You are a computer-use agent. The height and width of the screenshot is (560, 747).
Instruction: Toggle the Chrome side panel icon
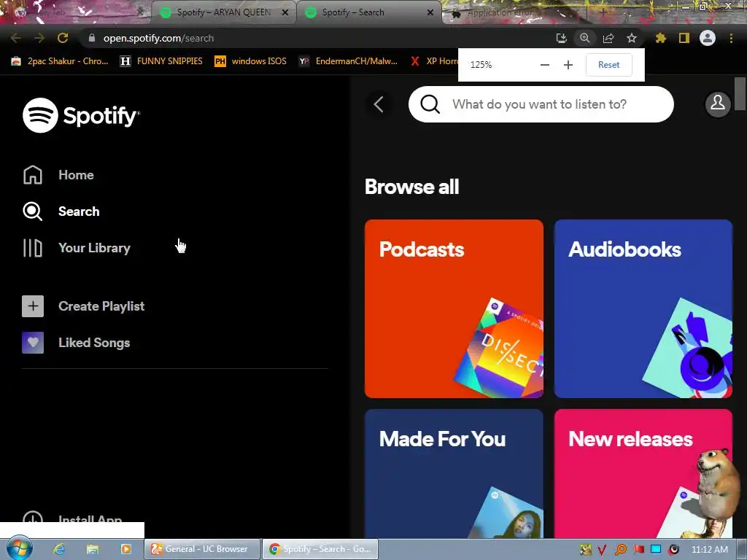click(x=684, y=38)
